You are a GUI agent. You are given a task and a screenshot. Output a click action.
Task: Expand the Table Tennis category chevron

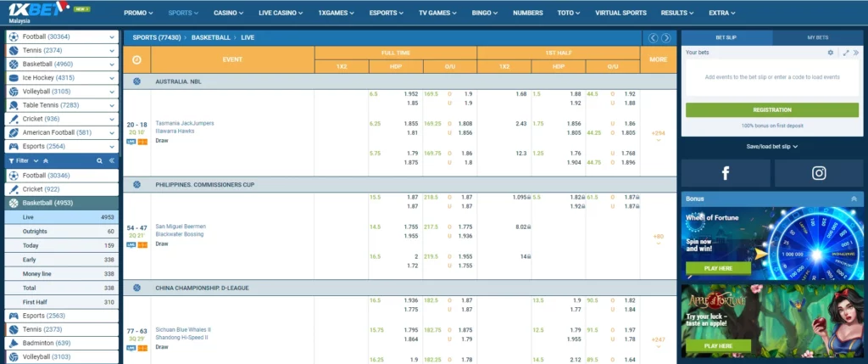pyautogui.click(x=112, y=105)
